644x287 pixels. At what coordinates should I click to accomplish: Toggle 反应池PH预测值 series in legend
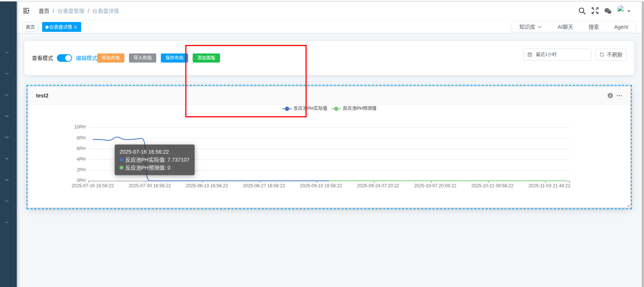point(354,108)
